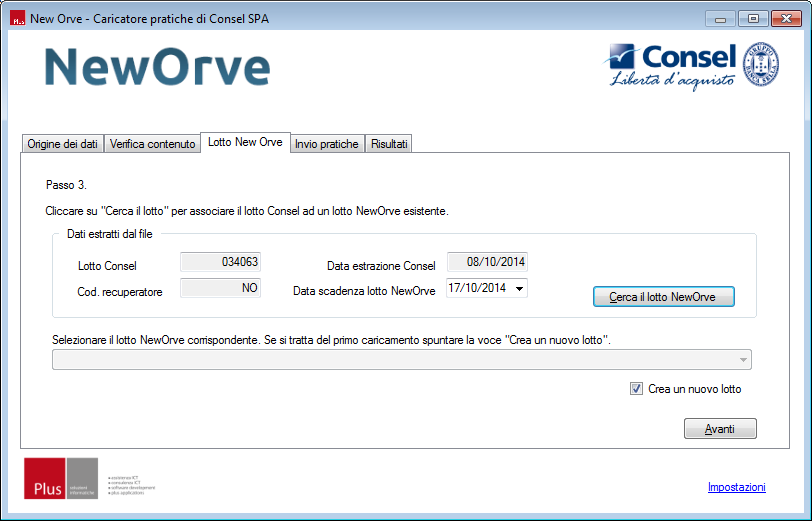The width and height of the screenshot is (812, 521).
Task: Click the Data estrazione Consel field 08/10/2014
Action: [487, 262]
